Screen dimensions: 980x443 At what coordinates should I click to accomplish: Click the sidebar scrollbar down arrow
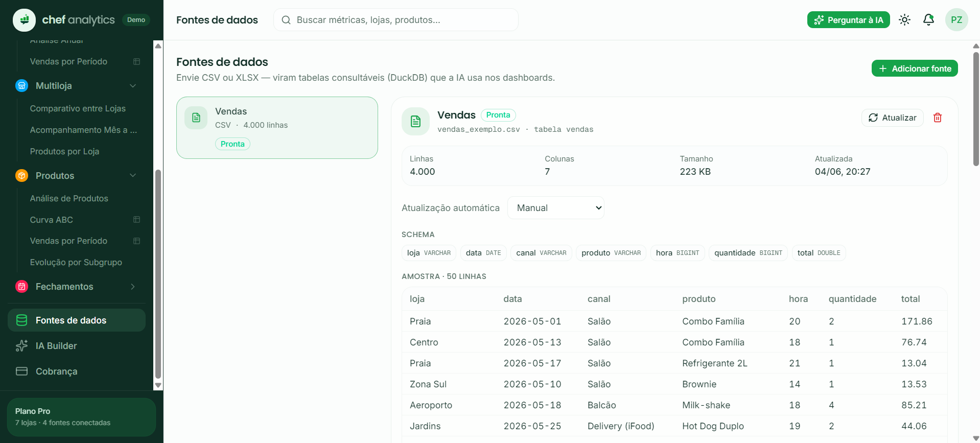(x=158, y=385)
